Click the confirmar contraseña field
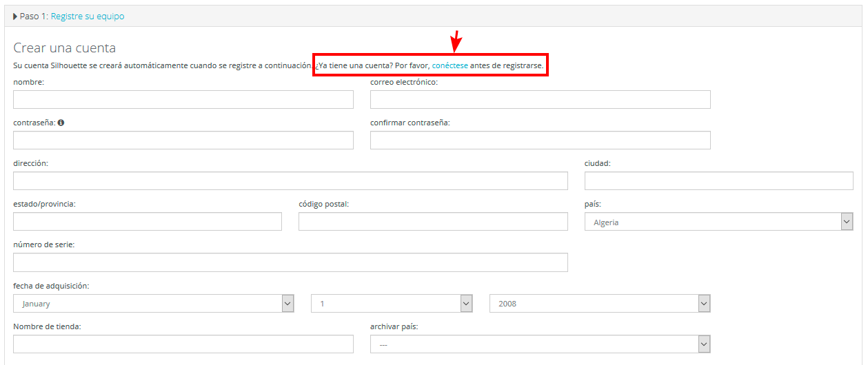Screen dimensions: 868x365 tap(541, 140)
